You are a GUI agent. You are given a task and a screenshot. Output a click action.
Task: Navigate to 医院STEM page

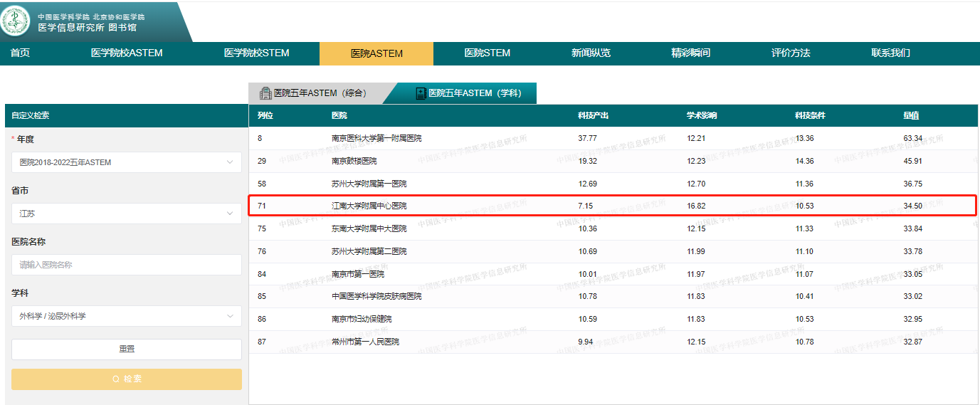pyautogui.click(x=487, y=53)
